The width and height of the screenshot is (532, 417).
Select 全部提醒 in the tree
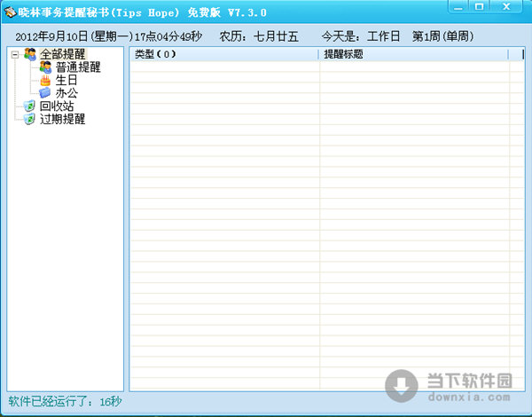tap(63, 54)
